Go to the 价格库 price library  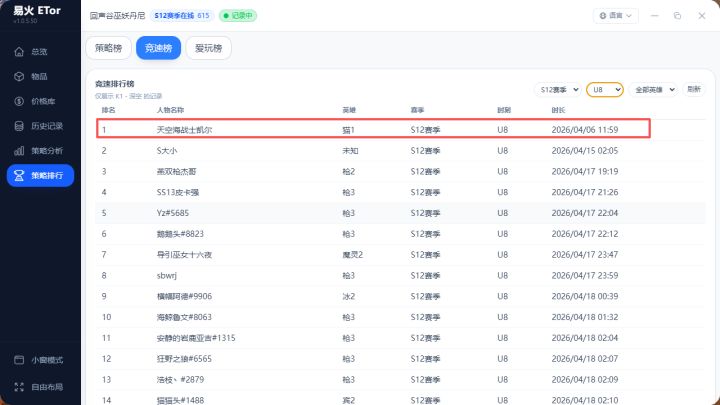pos(40,101)
